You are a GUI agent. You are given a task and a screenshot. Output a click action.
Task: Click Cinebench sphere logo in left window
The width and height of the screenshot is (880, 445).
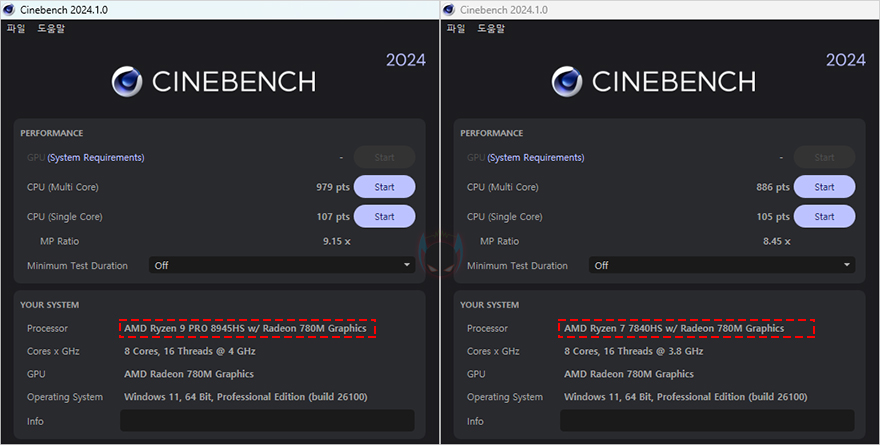click(127, 82)
